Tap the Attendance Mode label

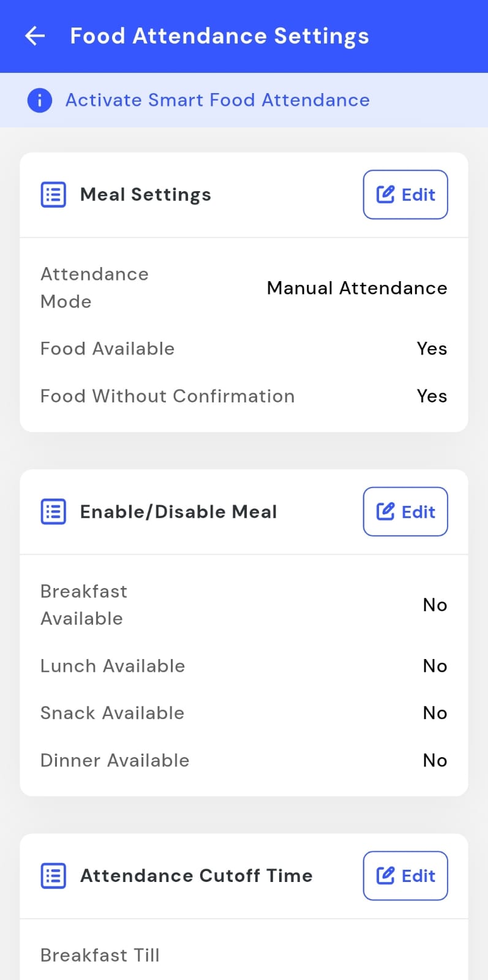point(94,287)
